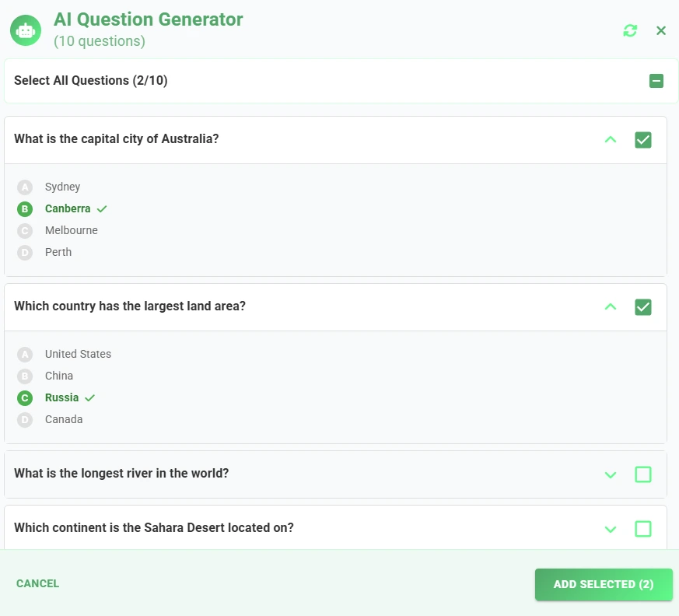The image size is (679, 616).
Task: Click the green B badge for Canberra
Action: click(25, 209)
